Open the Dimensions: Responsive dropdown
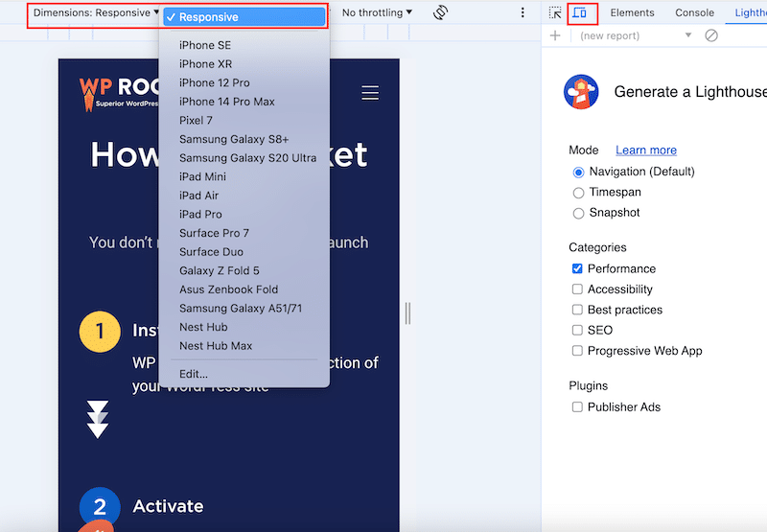 point(96,12)
